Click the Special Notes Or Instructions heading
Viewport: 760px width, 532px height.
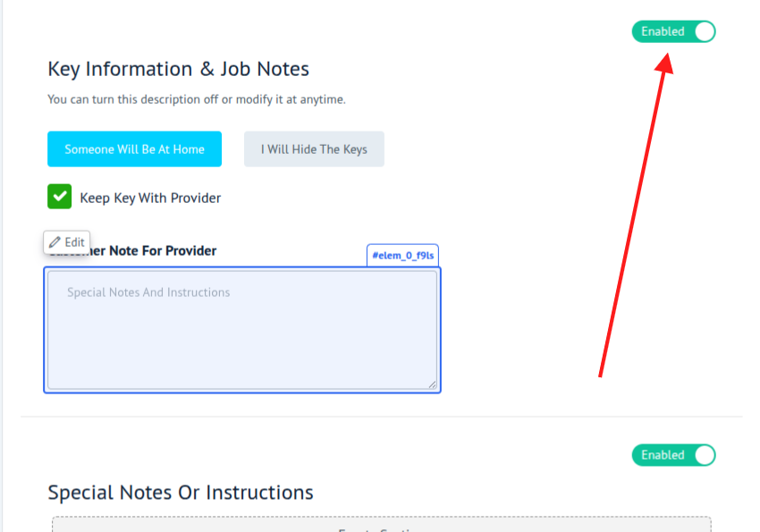click(180, 493)
